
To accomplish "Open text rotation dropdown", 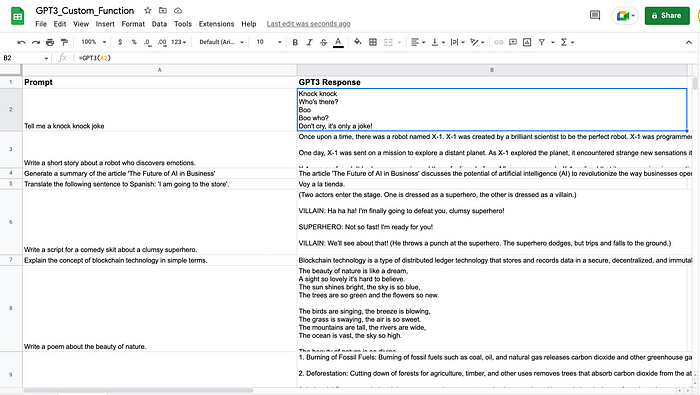I will 477,42.
